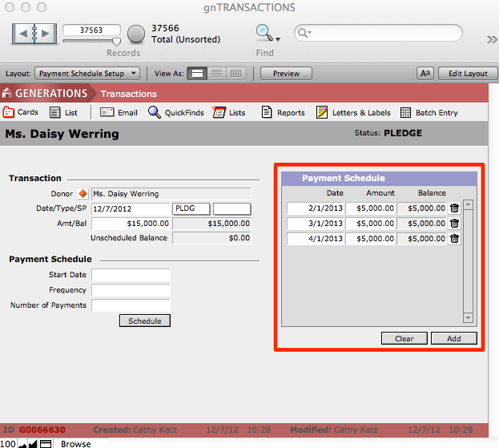Image resolution: width=499 pixels, height=448 pixels.
Task: Click the Cards icon in navigation bar
Action: click(10, 112)
